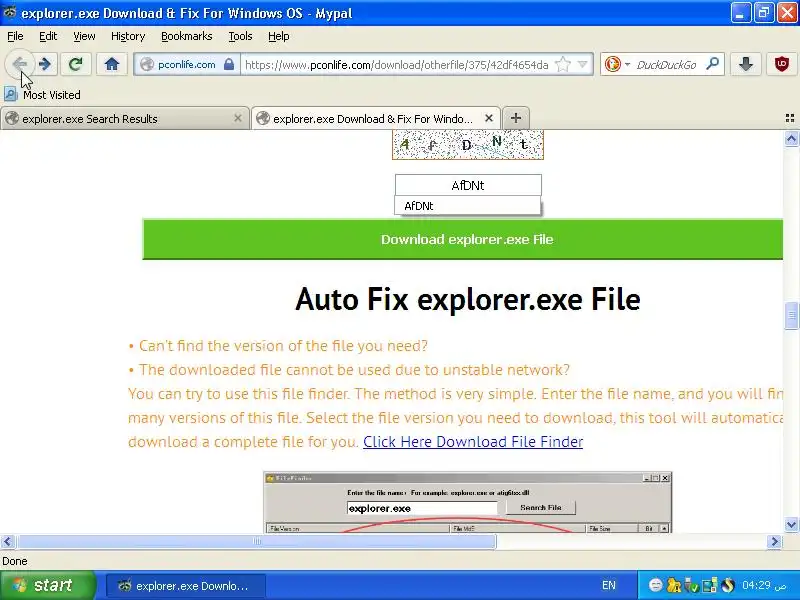Click the captcha text input field
This screenshot has height=600, width=800.
[x=468, y=185]
